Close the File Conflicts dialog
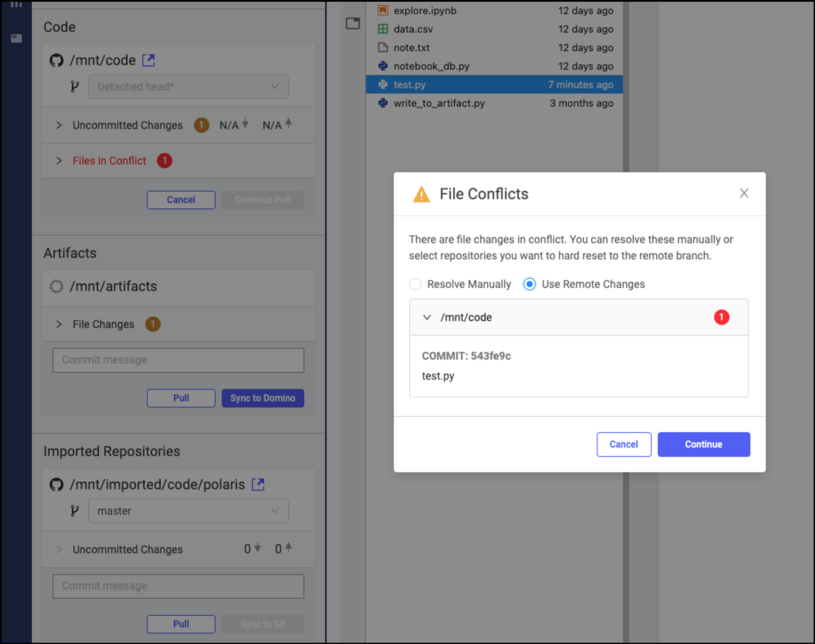Viewport: 815px width, 644px height. pos(744,193)
